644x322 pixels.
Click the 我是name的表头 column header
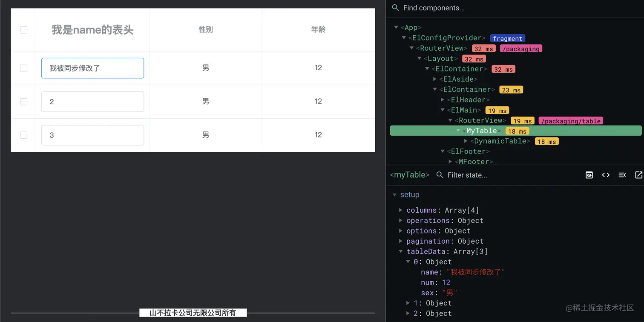[92, 30]
